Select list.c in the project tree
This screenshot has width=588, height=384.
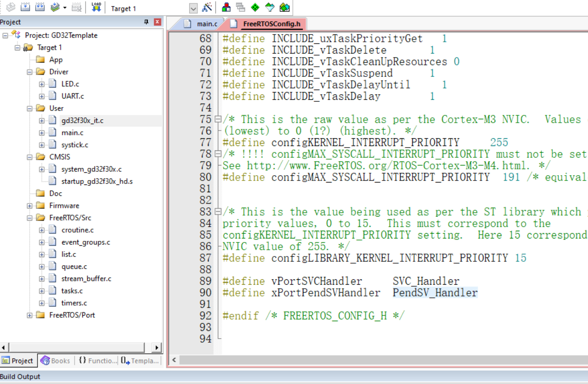click(69, 254)
